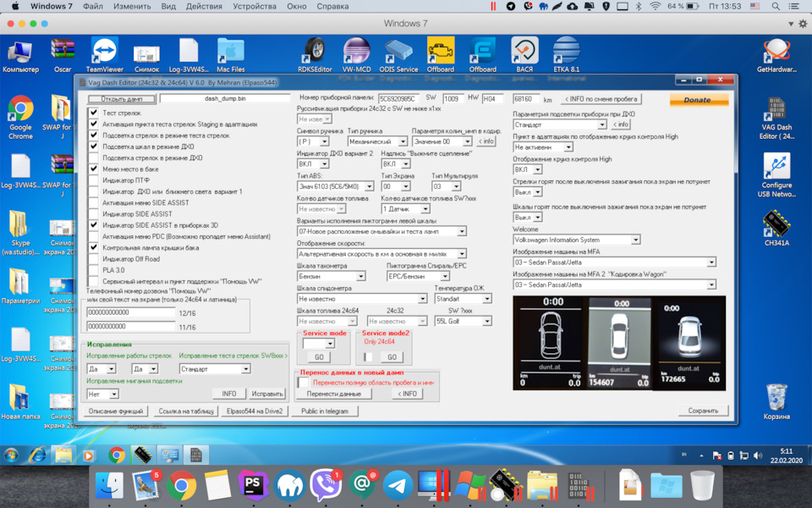The height and width of the screenshot is (508, 812).
Task: Open Температура ОЖ Standart dropdown
Action: pyautogui.click(x=463, y=299)
